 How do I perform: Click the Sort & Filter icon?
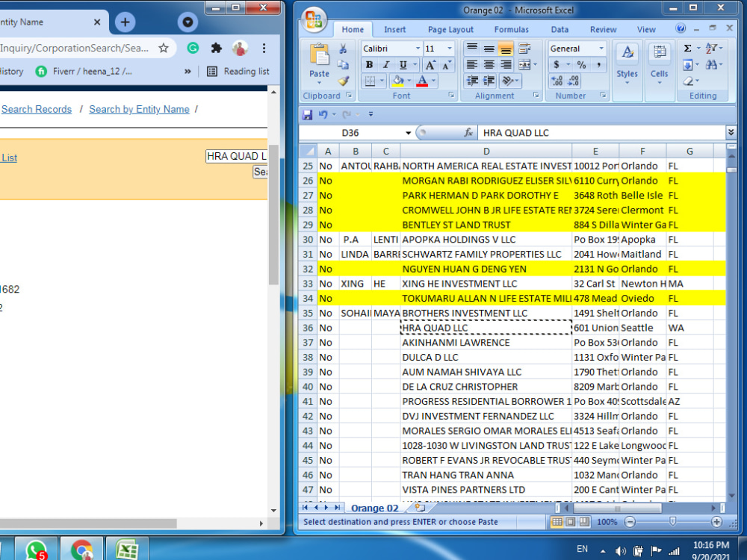click(711, 49)
